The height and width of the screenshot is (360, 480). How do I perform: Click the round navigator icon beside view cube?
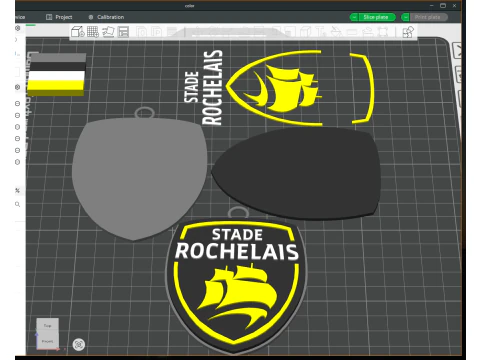(x=79, y=345)
